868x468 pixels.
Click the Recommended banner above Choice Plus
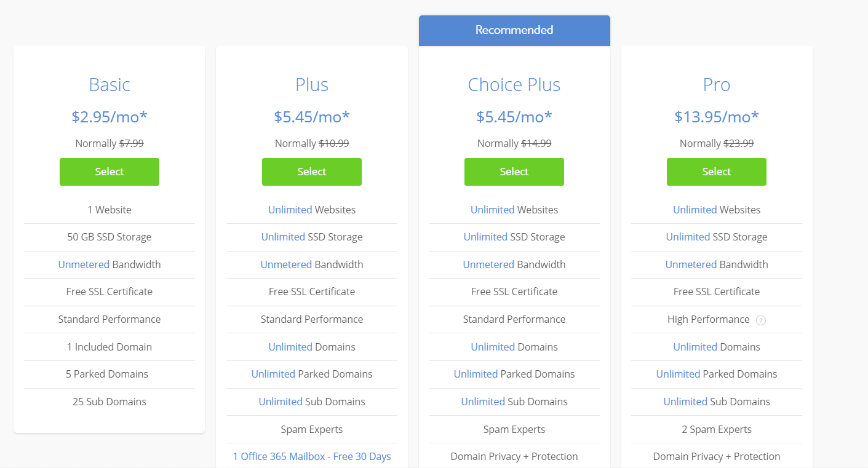[514, 30]
